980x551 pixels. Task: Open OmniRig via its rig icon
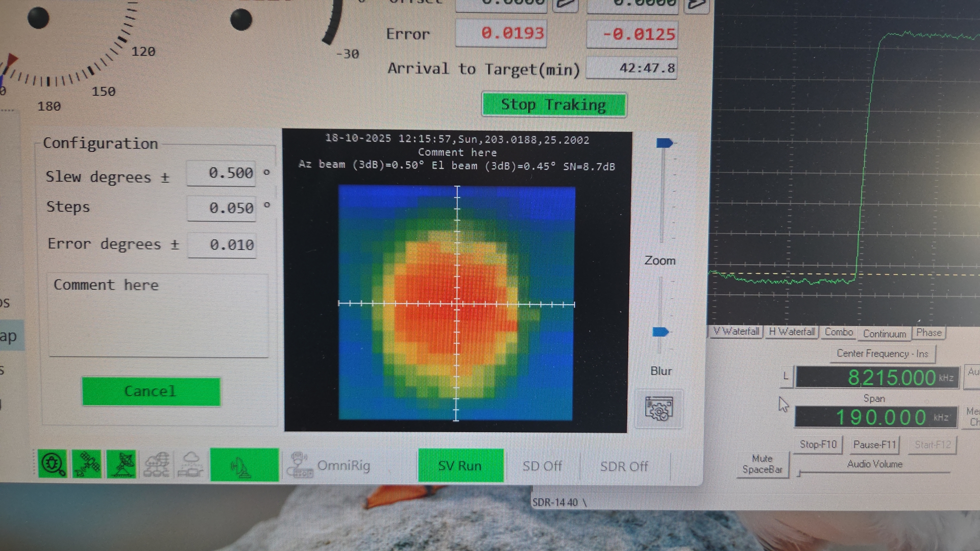coord(301,464)
